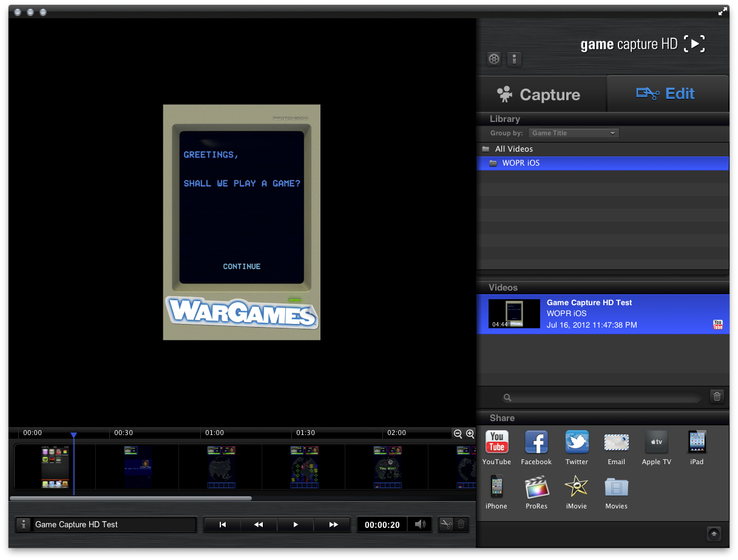Zoom in on the timeline
Viewport: 738px width, 560px height.
pyautogui.click(x=470, y=433)
